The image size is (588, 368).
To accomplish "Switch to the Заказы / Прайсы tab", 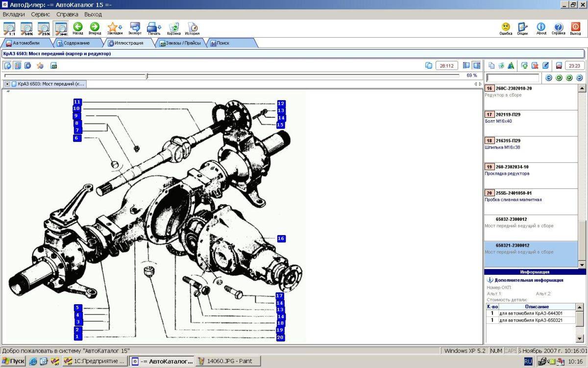I will [180, 43].
